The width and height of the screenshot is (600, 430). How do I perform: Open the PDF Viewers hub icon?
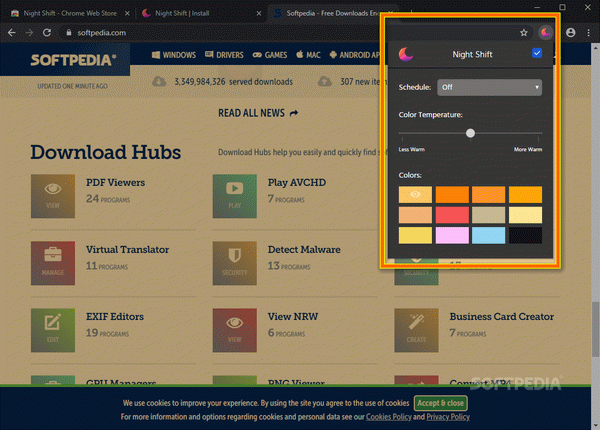tap(53, 196)
